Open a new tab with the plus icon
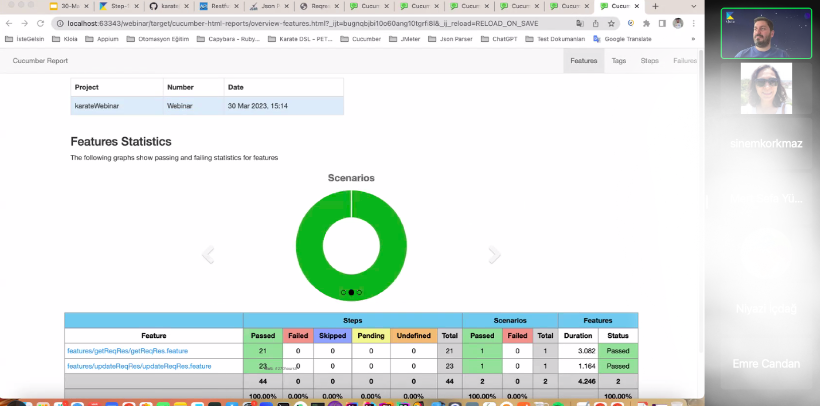820x406 pixels. (x=655, y=6)
